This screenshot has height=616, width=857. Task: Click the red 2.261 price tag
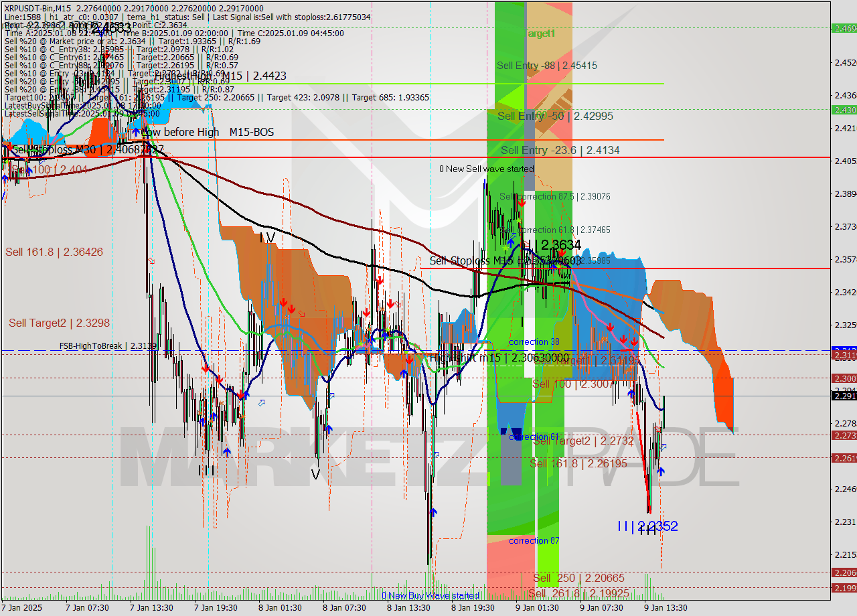pos(844,458)
